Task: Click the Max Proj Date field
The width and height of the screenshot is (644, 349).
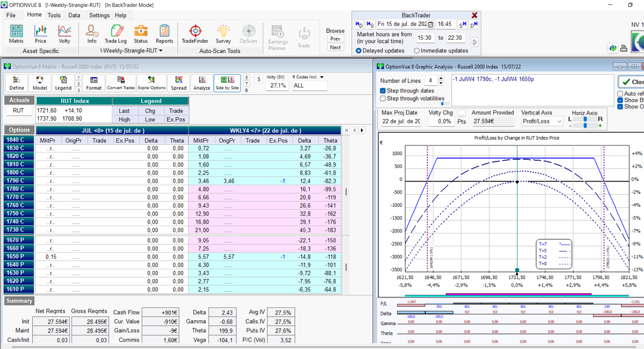Action: tap(401, 121)
